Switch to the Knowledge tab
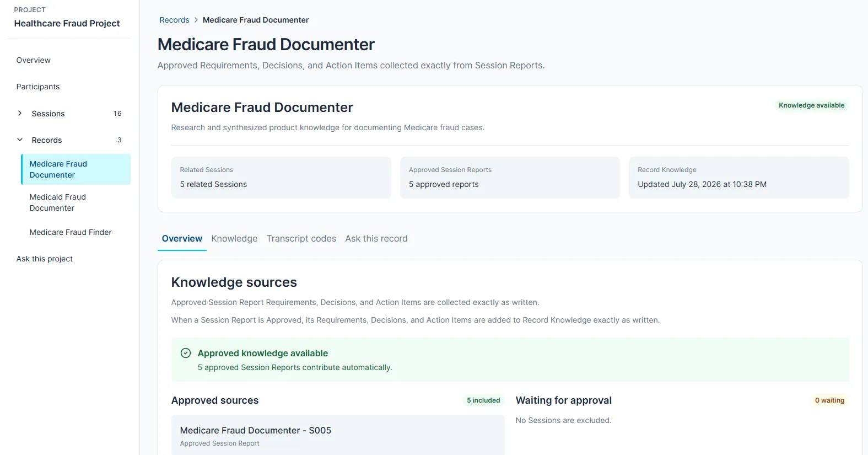The image size is (868, 455). click(x=234, y=239)
